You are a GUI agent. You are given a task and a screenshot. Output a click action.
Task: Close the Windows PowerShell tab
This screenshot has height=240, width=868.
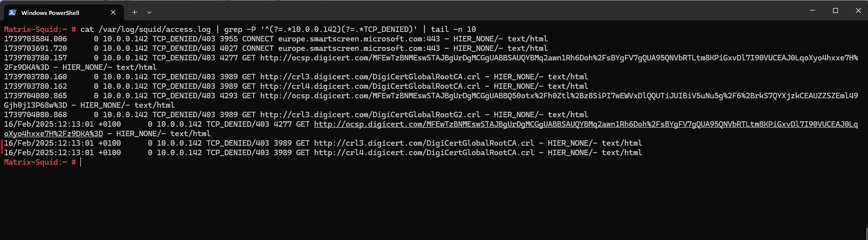tap(113, 12)
